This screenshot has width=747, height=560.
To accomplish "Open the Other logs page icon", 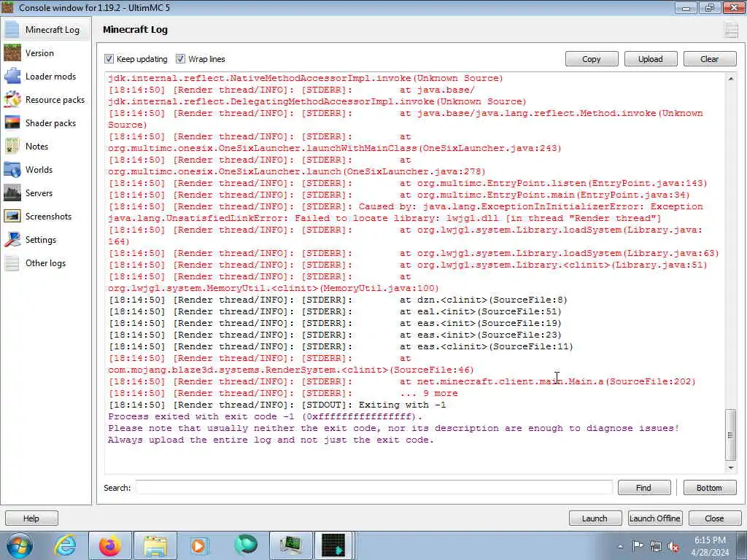I will (x=12, y=262).
